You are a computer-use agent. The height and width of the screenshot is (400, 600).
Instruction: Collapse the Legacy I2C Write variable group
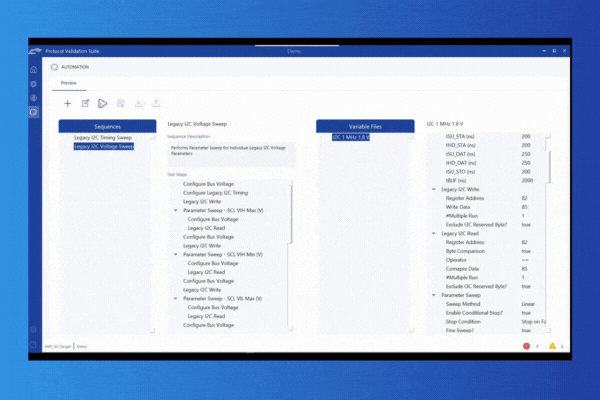tap(433, 189)
